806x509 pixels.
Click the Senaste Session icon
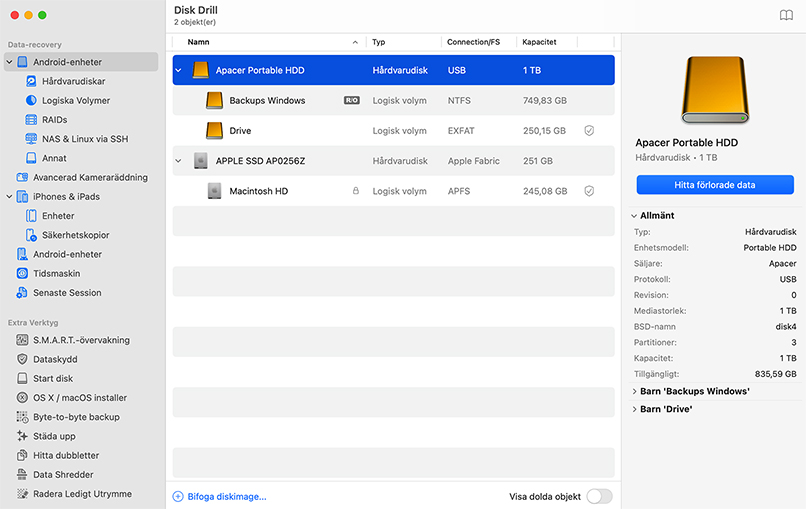tap(22, 293)
